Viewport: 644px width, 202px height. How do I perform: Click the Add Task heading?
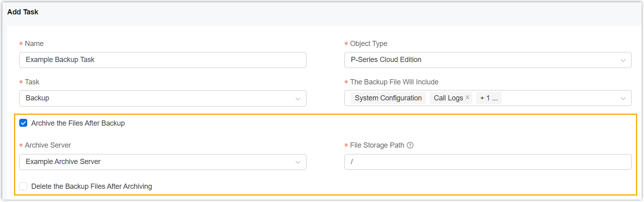pos(23,12)
